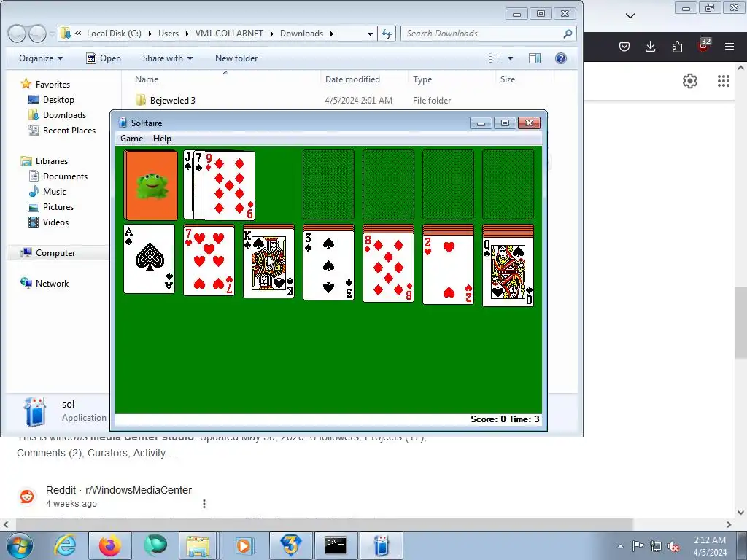Expand the Share with dropdown
747x560 pixels.
click(x=168, y=58)
